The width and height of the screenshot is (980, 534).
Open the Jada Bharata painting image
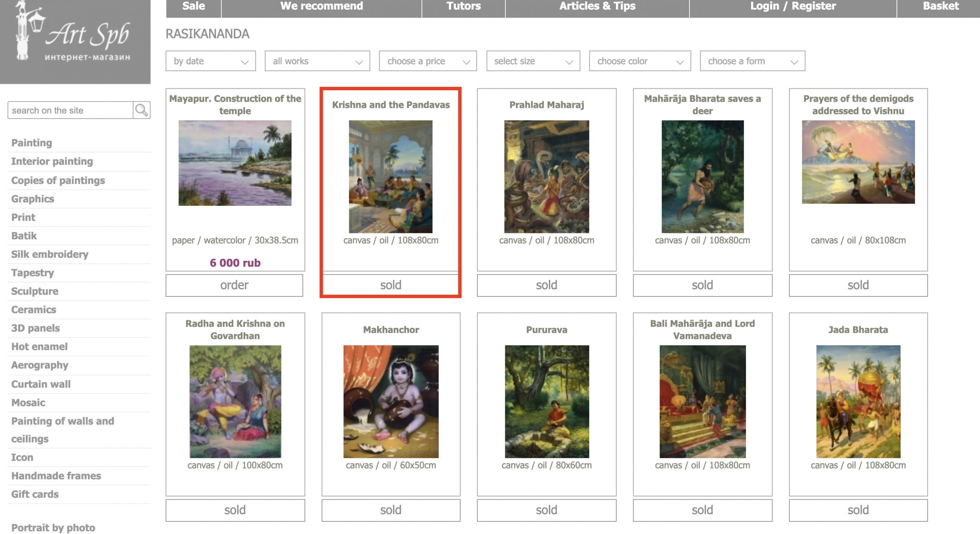(x=858, y=402)
